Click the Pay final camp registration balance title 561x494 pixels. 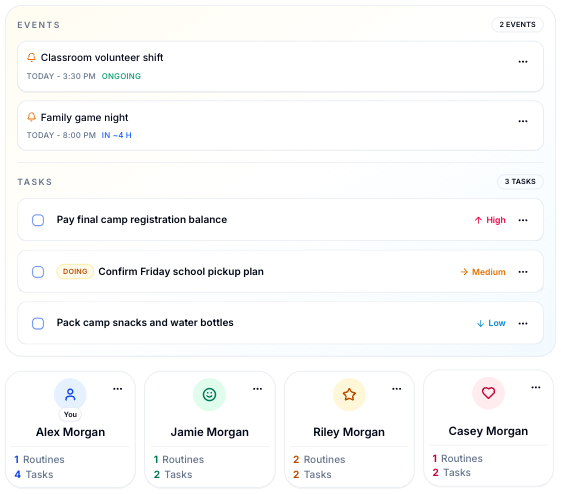point(142,219)
